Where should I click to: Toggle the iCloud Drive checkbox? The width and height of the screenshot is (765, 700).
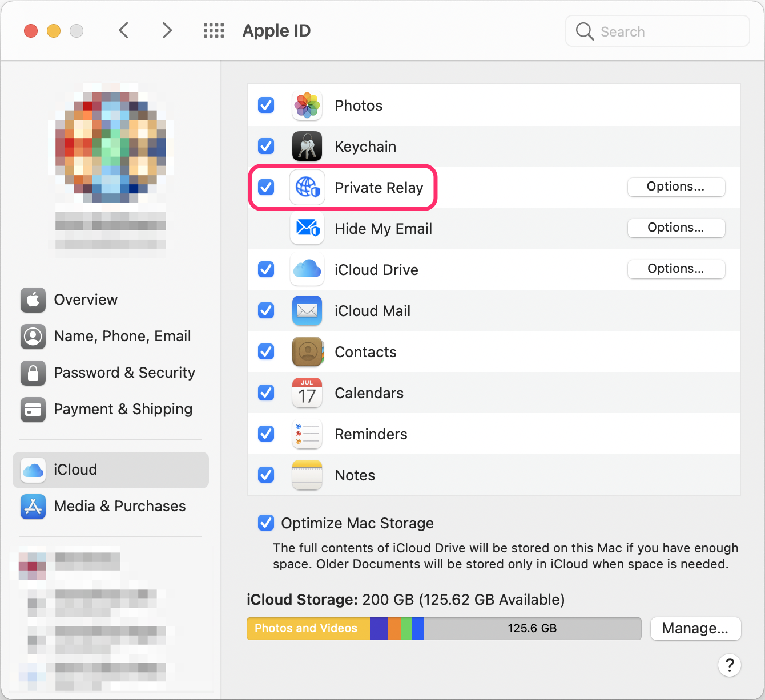click(266, 269)
